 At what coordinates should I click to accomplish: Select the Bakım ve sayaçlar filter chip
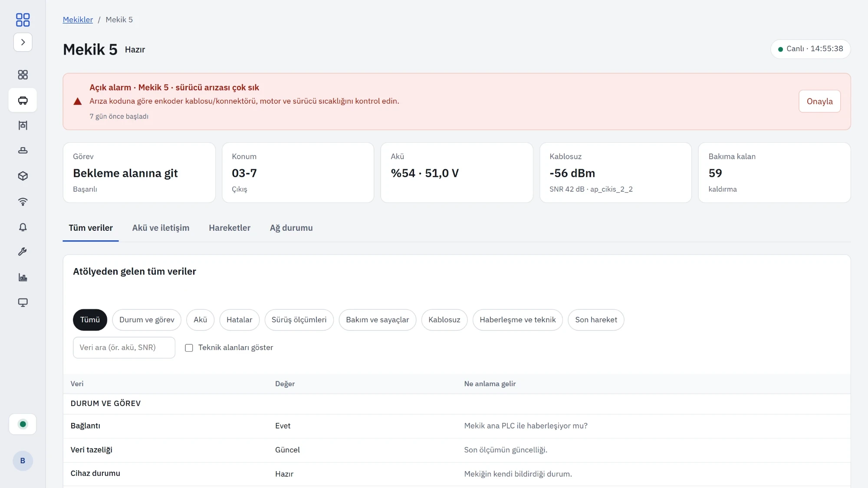tap(377, 320)
